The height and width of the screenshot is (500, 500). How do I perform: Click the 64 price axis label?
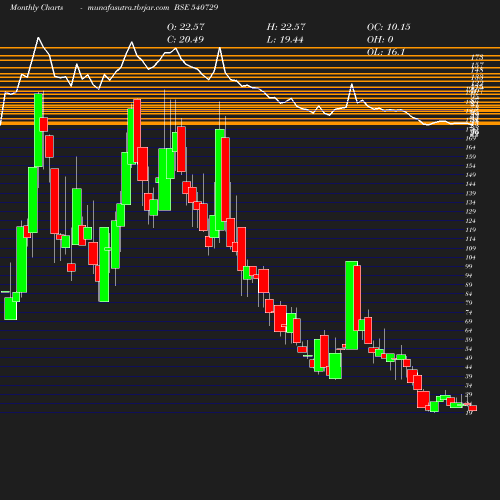(x=469, y=330)
